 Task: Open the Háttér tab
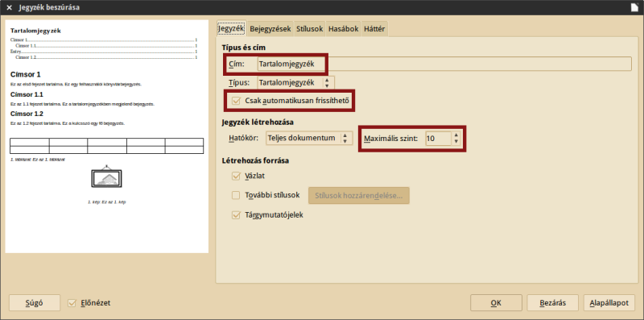[x=374, y=29]
